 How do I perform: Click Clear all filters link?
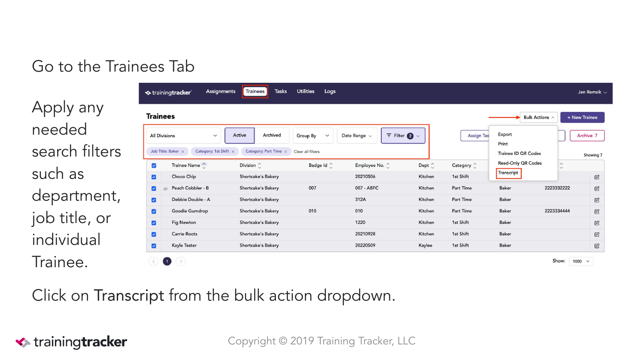click(307, 152)
